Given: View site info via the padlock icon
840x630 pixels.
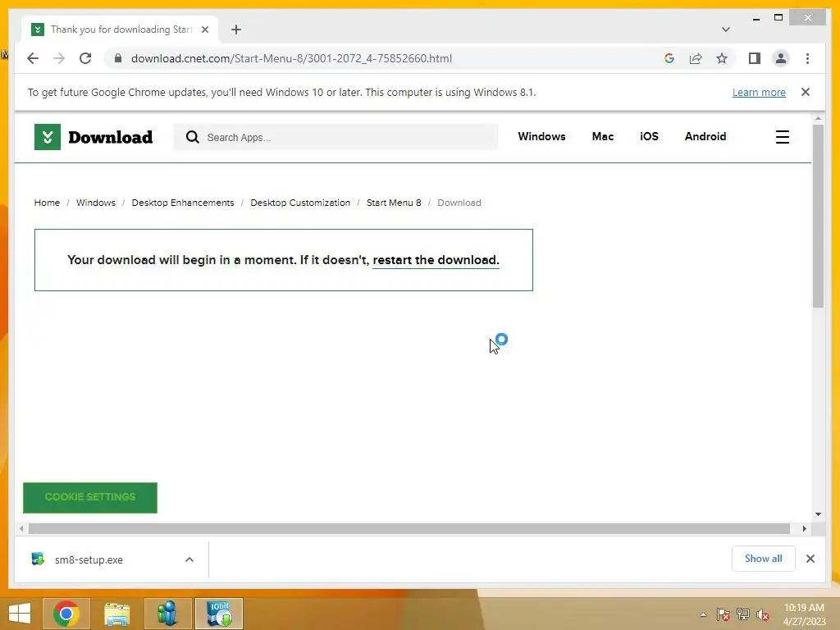Looking at the screenshot, I should coord(118,58).
